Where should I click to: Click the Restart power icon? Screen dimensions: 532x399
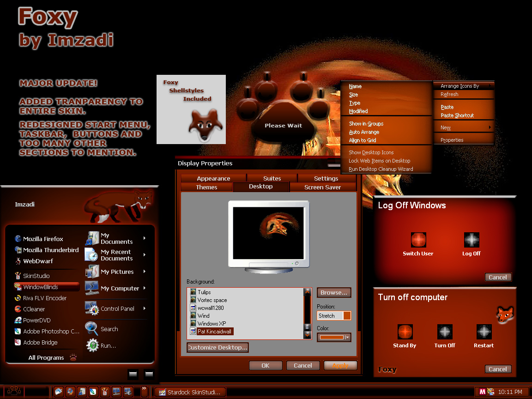(x=484, y=332)
